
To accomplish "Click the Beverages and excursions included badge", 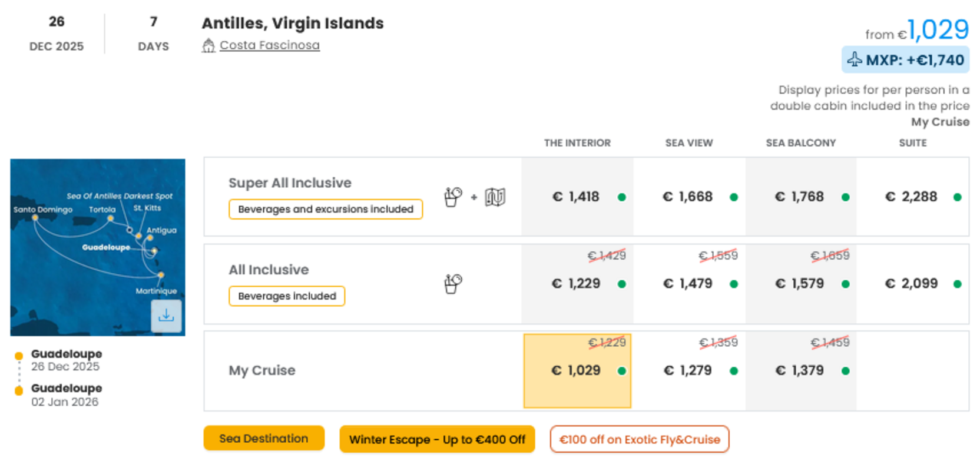I will click(x=326, y=209).
